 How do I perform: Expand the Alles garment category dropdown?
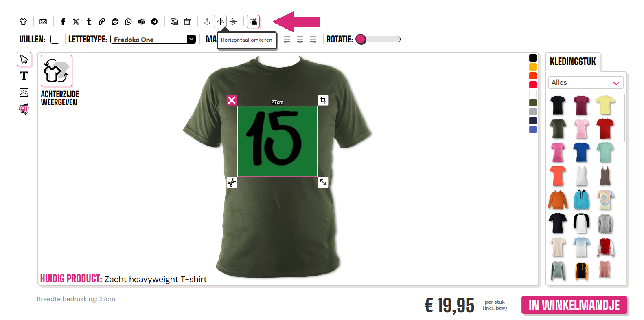pyautogui.click(x=586, y=83)
